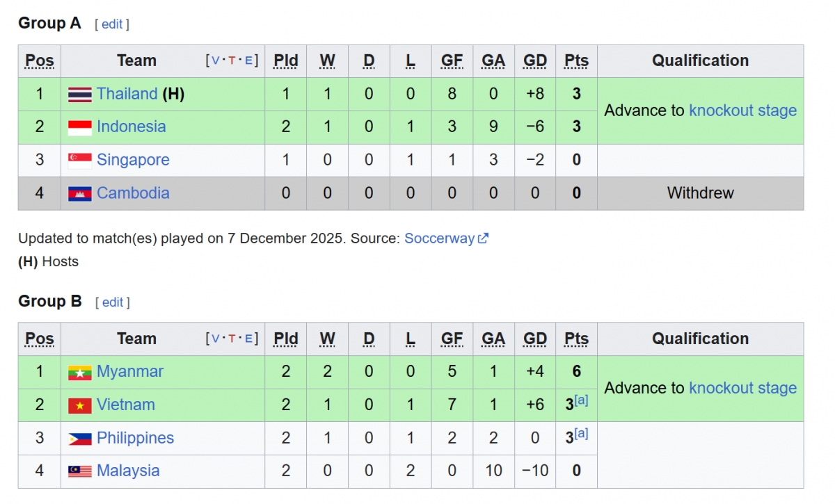Image resolution: width=835 pixels, height=504 pixels.
Task: Click Vietnam's points footnote [a]
Action: pyautogui.click(x=582, y=401)
